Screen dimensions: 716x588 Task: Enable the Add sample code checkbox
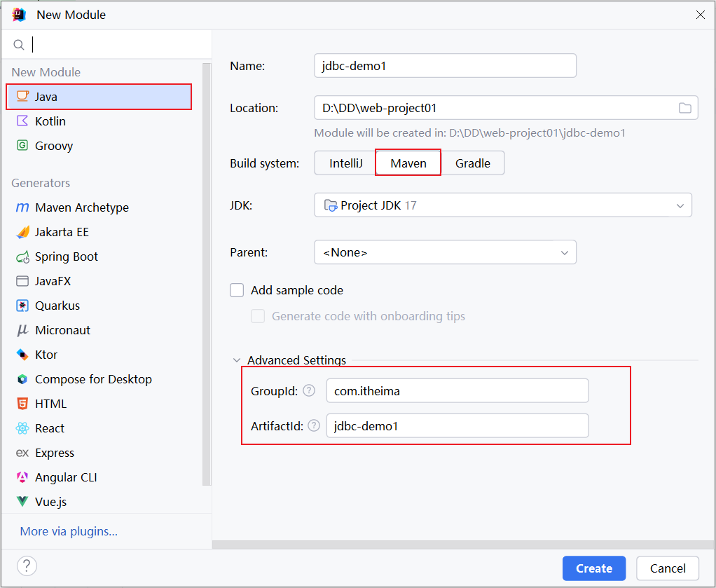[237, 290]
